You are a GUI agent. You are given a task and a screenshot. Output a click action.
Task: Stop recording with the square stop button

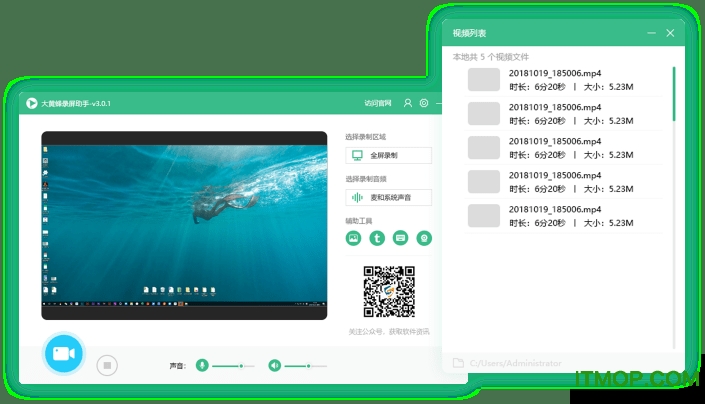point(108,365)
